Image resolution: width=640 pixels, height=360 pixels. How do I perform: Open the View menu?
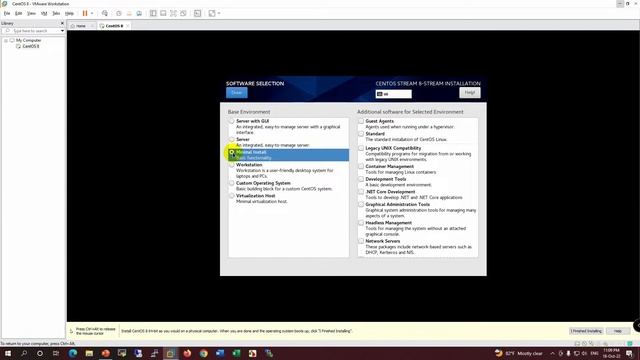click(31, 13)
